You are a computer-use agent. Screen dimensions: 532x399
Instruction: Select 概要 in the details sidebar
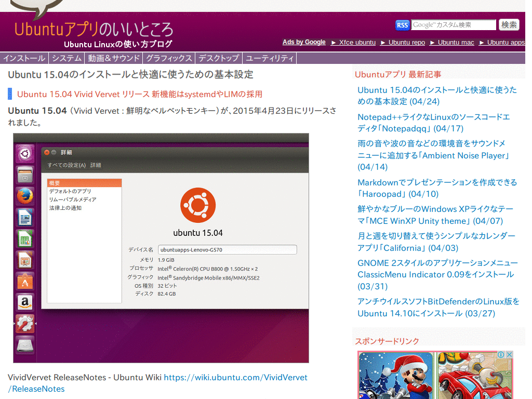tap(85, 183)
